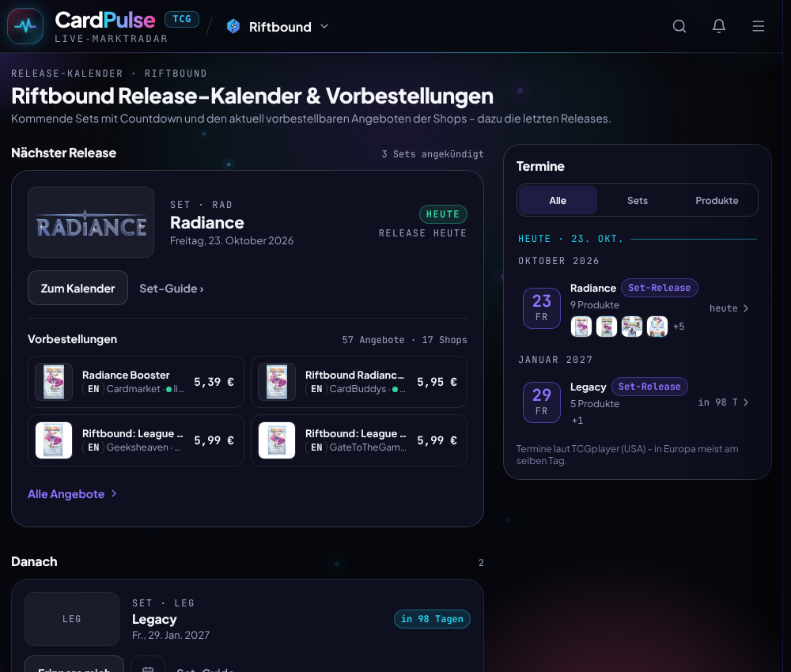This screenshot has height=672, width=791.
Task: Click the Radiance Booster product image
Action: (54, 382)
